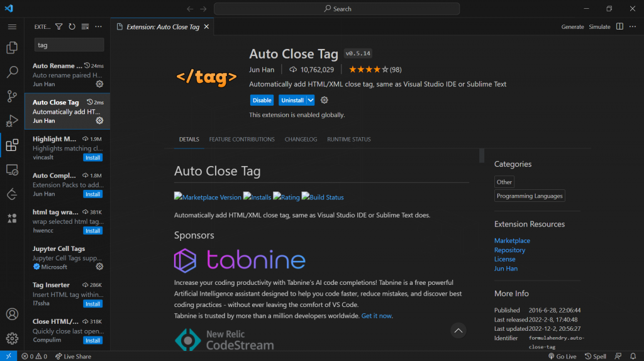
Task: Open extensions view more actions
Action: coord(98,26)
